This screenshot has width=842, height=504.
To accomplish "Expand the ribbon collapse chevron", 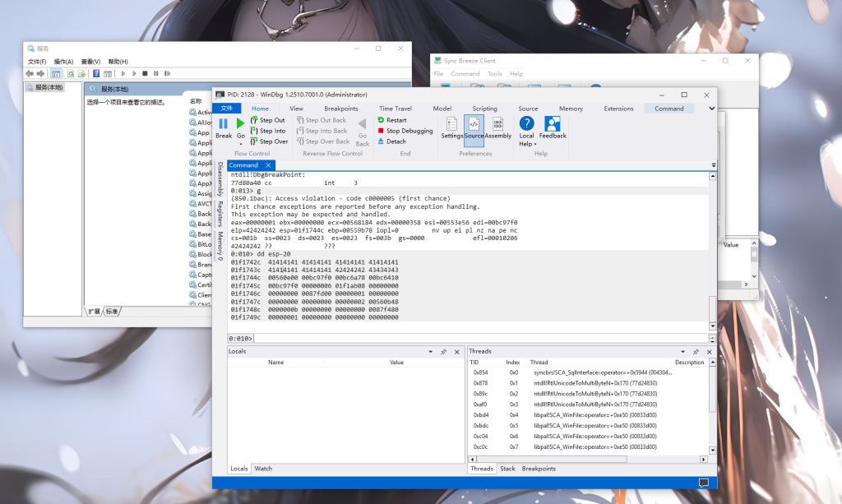I will (x=708, y=109).
